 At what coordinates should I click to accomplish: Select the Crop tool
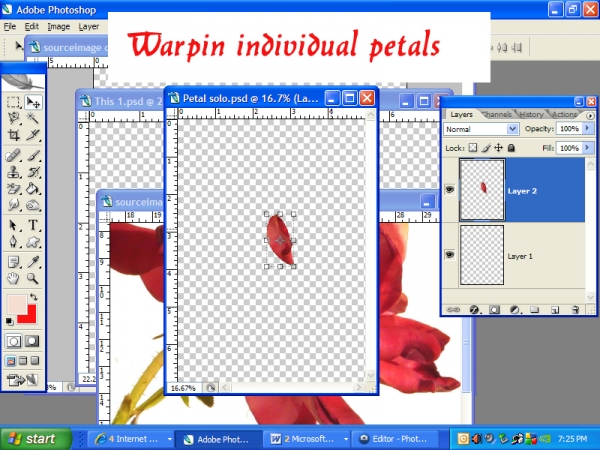(13, 135)
